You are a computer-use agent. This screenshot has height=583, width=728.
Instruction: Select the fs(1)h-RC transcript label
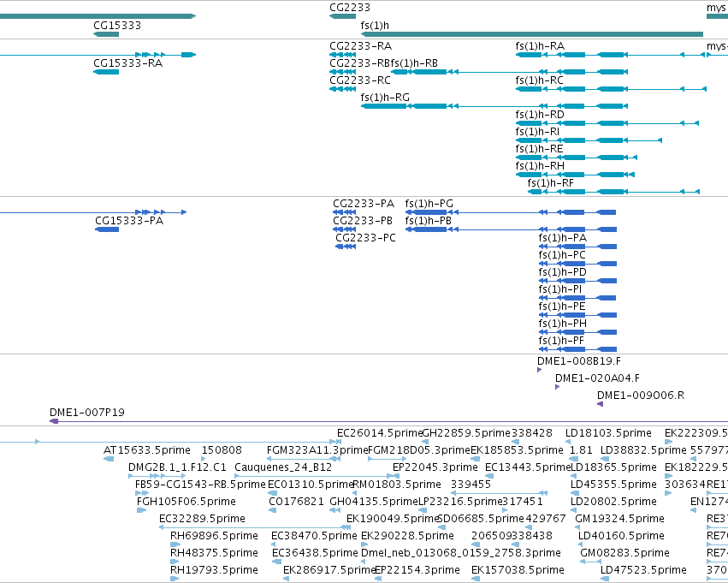(539, 80)
